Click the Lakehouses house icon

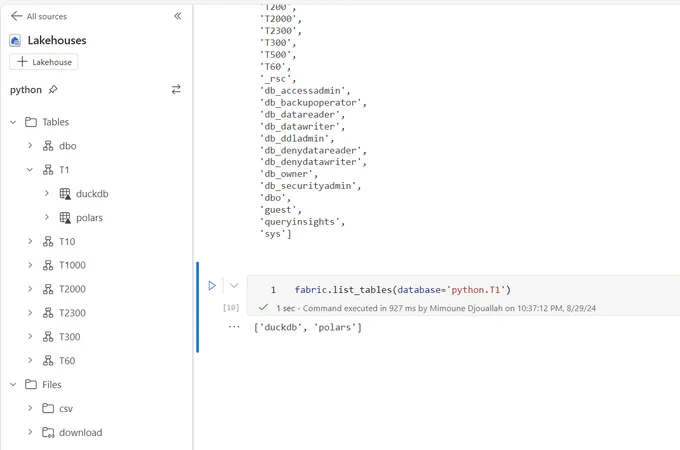(15, 40)
